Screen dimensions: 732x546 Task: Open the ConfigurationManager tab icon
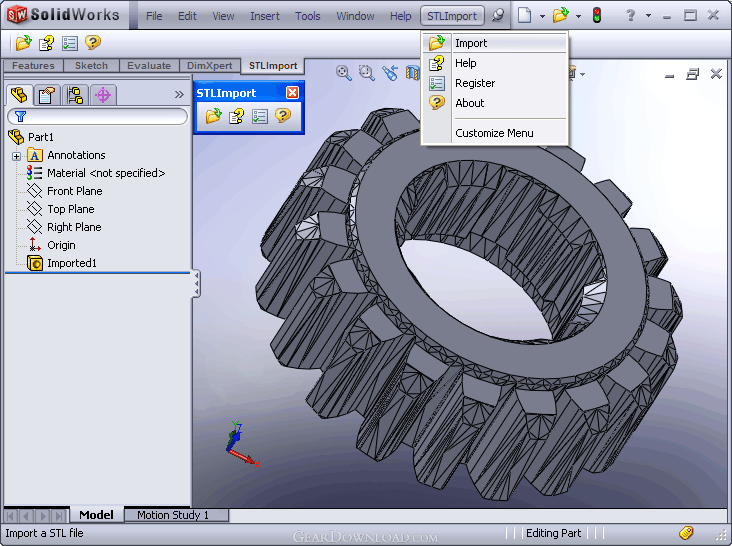75,95
